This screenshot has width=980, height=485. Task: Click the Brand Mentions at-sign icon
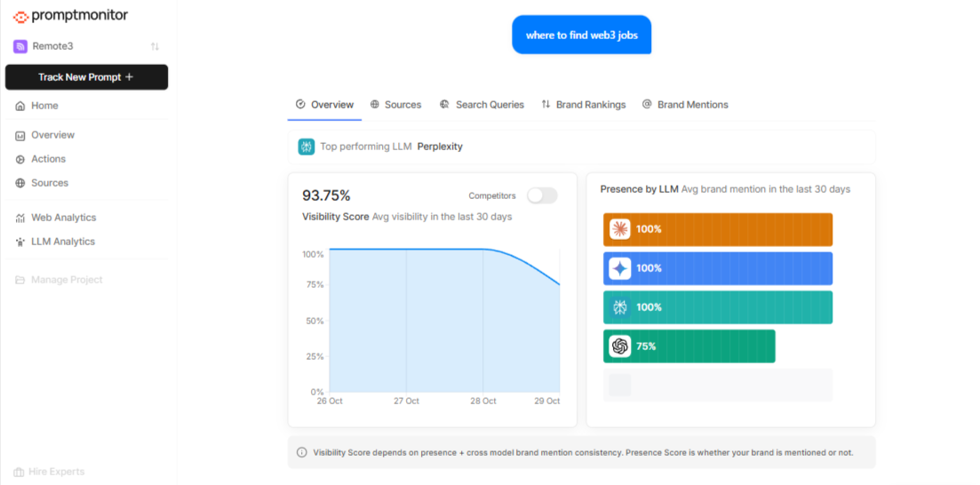647,105
